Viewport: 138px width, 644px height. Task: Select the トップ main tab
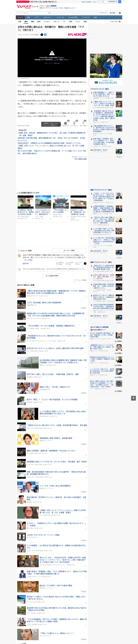20,17
